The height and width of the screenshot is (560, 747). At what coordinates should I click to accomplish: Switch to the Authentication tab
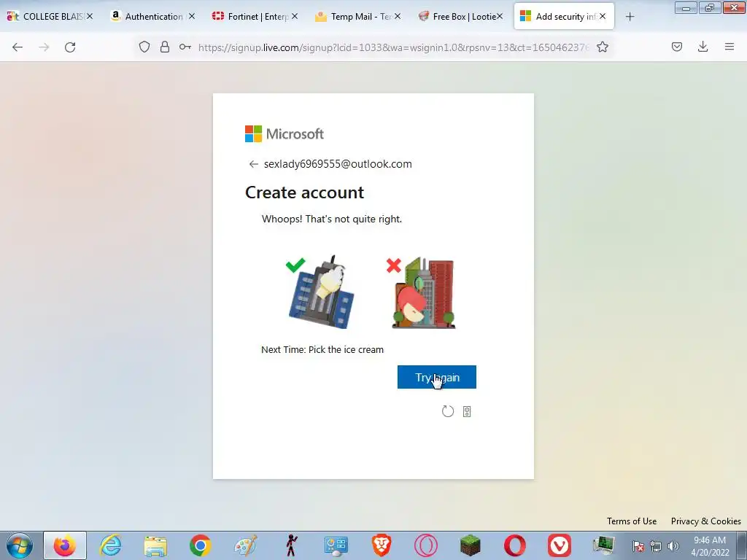152,17
